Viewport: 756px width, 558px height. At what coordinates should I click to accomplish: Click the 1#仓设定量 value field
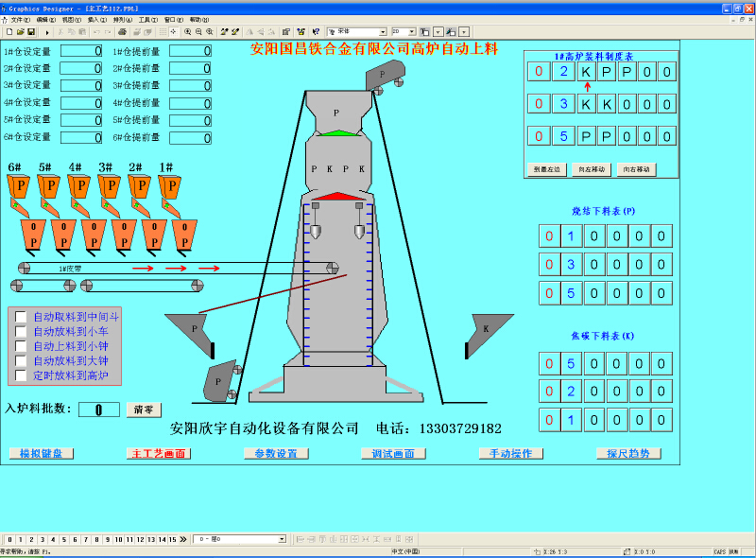(81, 51)
